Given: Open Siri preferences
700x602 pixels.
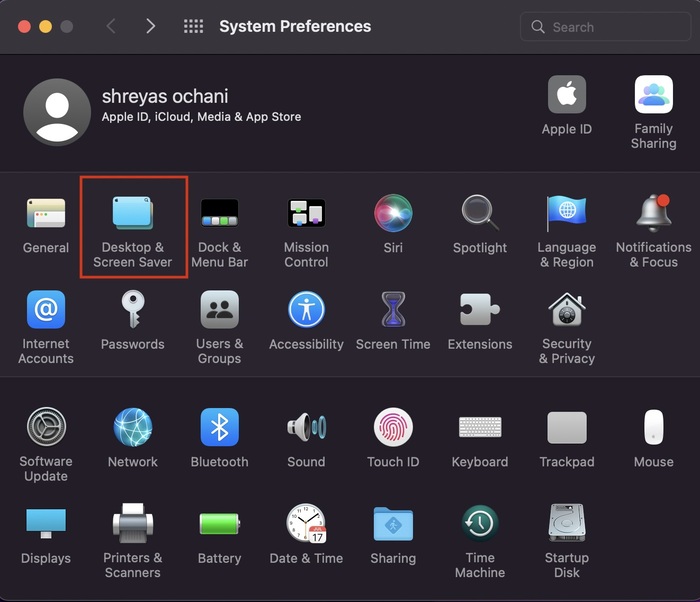Looking at the screenshot, I should click(393, 213).
